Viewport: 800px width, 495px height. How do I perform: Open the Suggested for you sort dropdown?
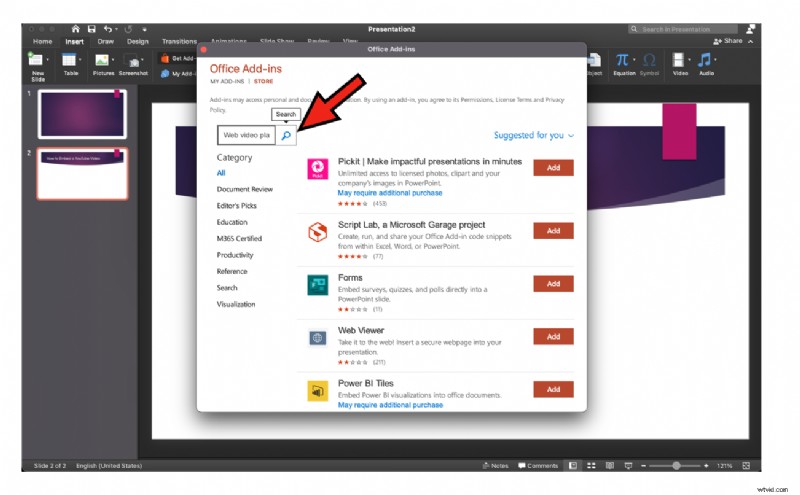pyautogui.click(x=534, y=135)
